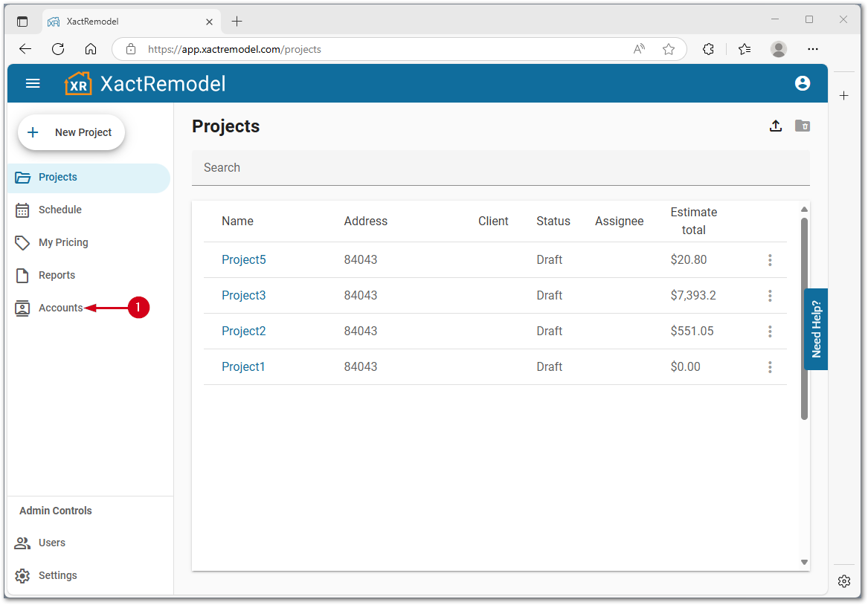Open the Accounts section
868x605 pixels.
pos(60,308)
